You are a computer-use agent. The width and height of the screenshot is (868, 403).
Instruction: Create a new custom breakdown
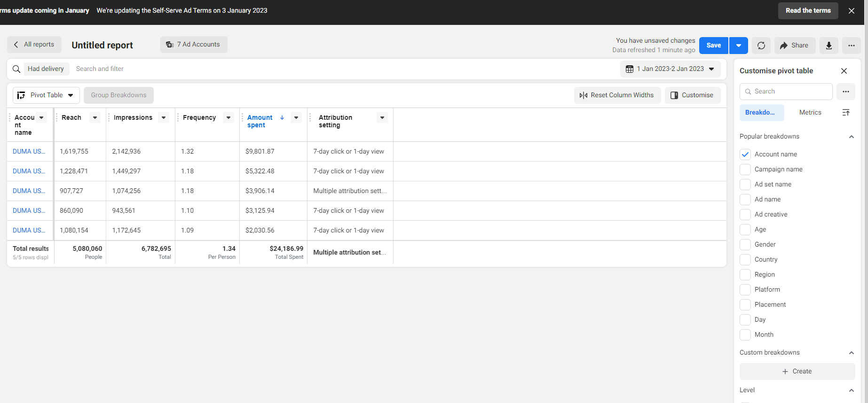[x=797, y=372]
